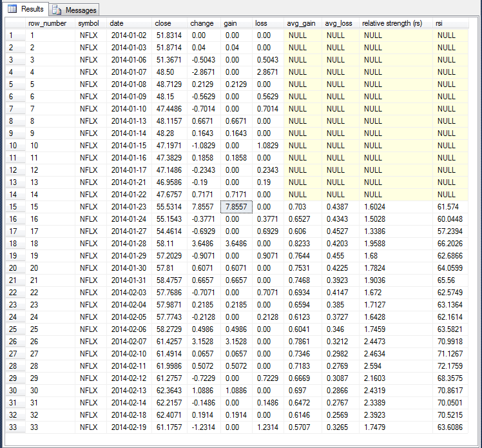Click the date cell 2014-01-15
This screenshot has height=448, width=482.
129,146
